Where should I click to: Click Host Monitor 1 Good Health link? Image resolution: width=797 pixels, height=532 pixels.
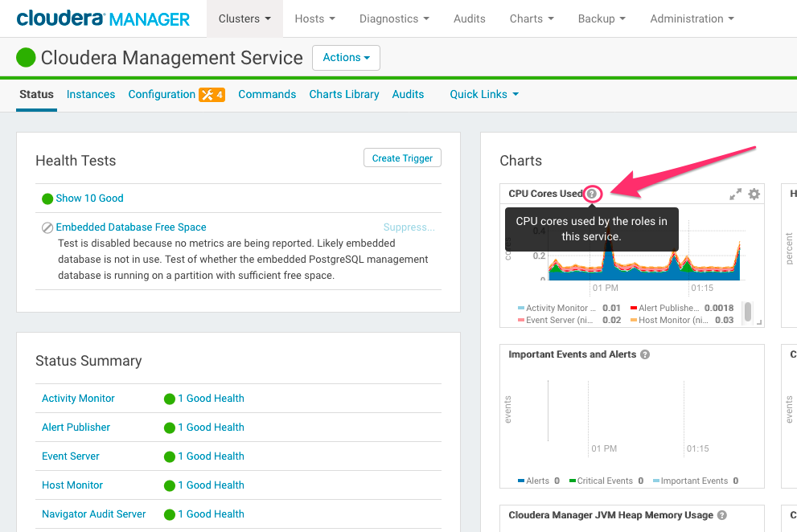pyautogui.click(x=211, y=485)
